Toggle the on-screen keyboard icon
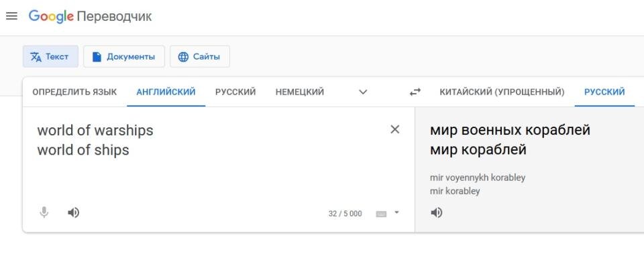Viewport: 644px width, 264px height. point(381,214)
